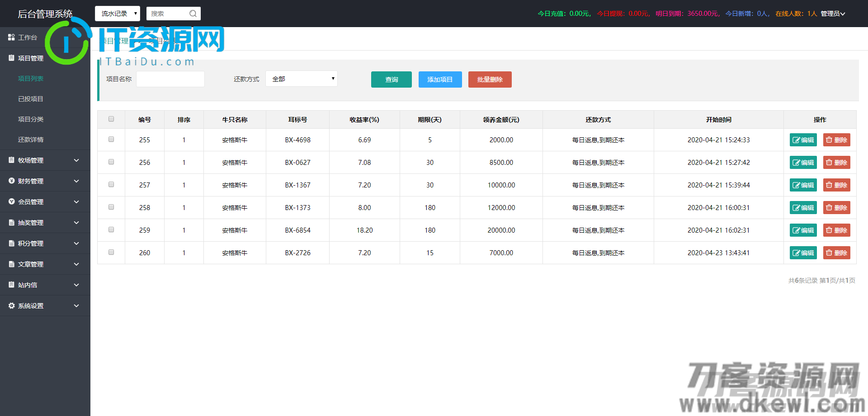Click the 系统设置 gear icon
The height and width of the screenshot is (416, 868).
(12, 305)
